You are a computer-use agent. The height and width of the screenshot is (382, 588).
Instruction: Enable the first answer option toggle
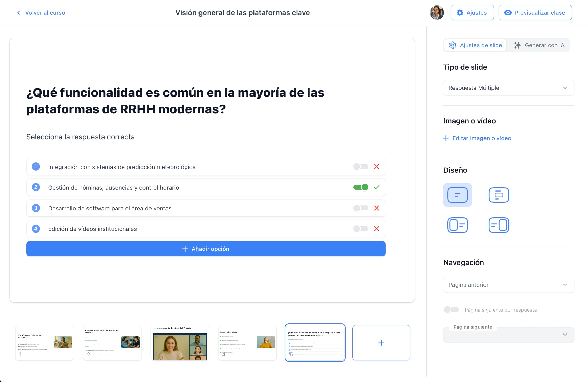coord(360,166)
